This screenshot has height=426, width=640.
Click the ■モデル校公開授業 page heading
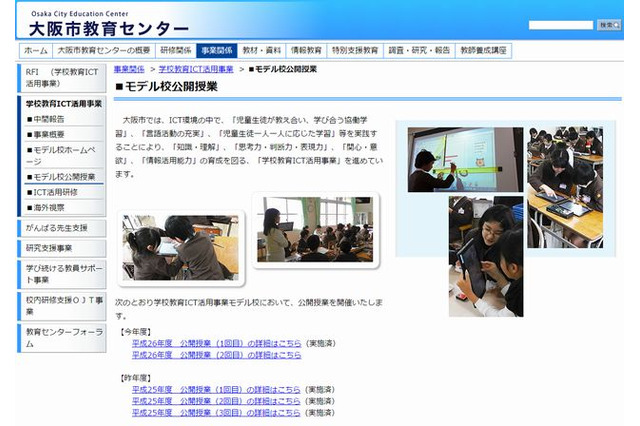(x=167, y=87)
